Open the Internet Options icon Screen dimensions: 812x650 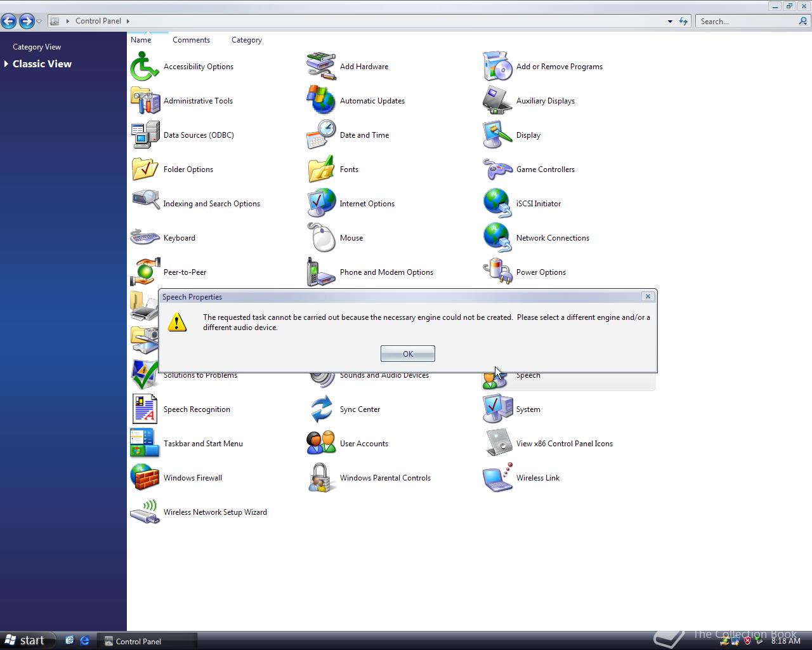(x=322, y=204)
